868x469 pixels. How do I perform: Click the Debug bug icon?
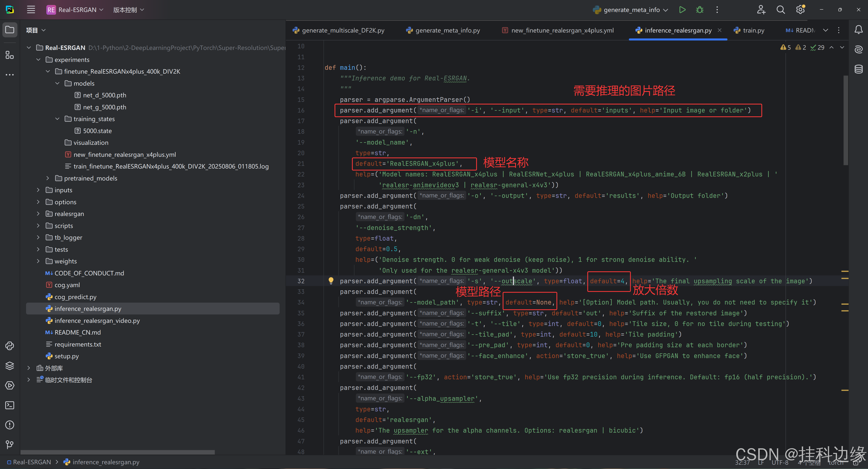tap(700, 10)
